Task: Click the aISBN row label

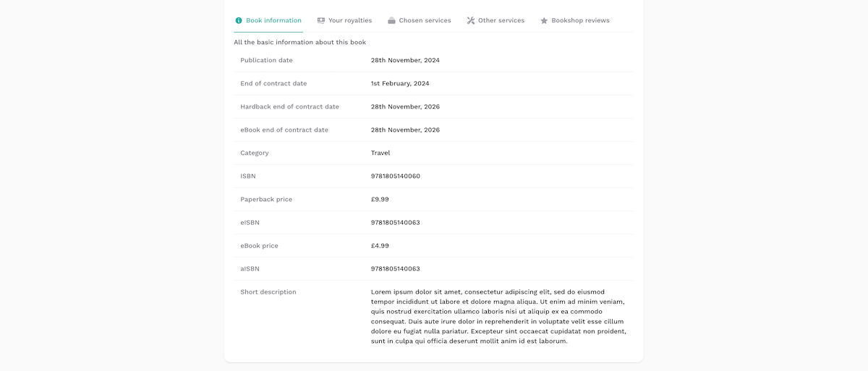Action: coord(250,268)
